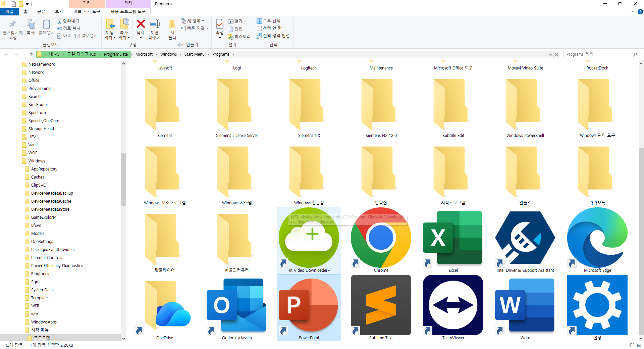Click Invert Selection (선택 영역 반전)
Image resolution: width=644 pixels, height=349 pixels.
(273, 36)
